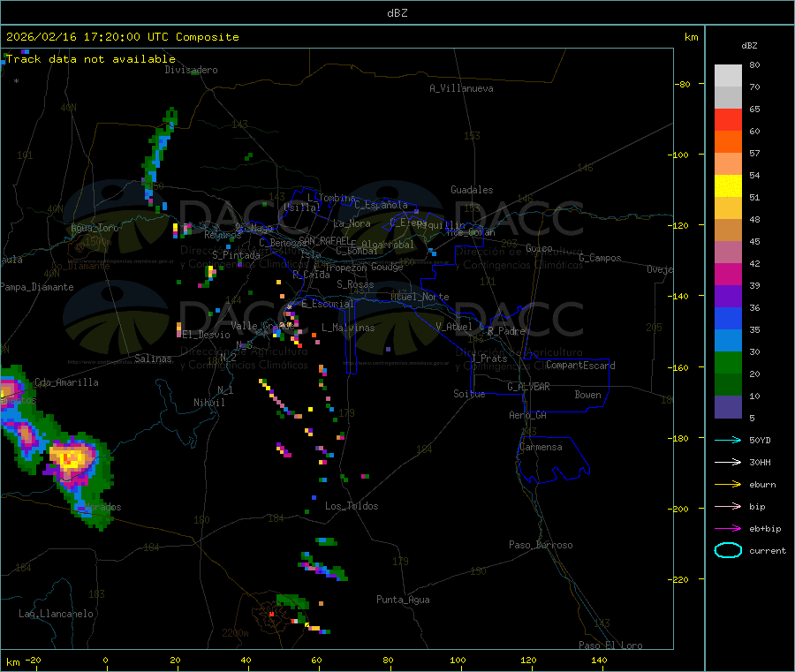Click the '-220' km vertical axis tick label
Screen dimensions: 795x672
678,580
